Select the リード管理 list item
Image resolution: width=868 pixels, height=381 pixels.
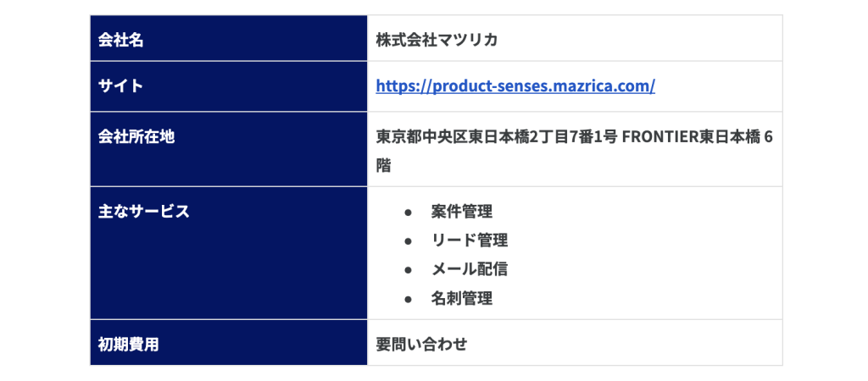coord(470,240)
